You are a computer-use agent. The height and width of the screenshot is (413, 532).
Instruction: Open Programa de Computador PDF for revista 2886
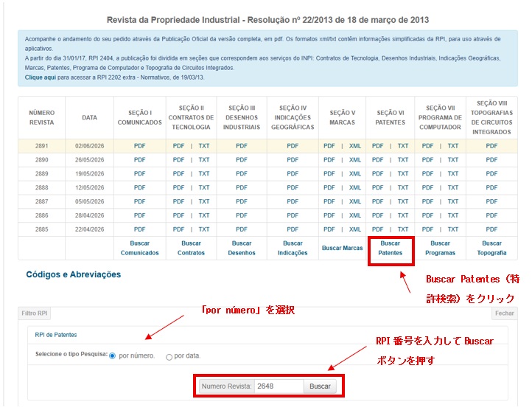click(x=427, y=215)
